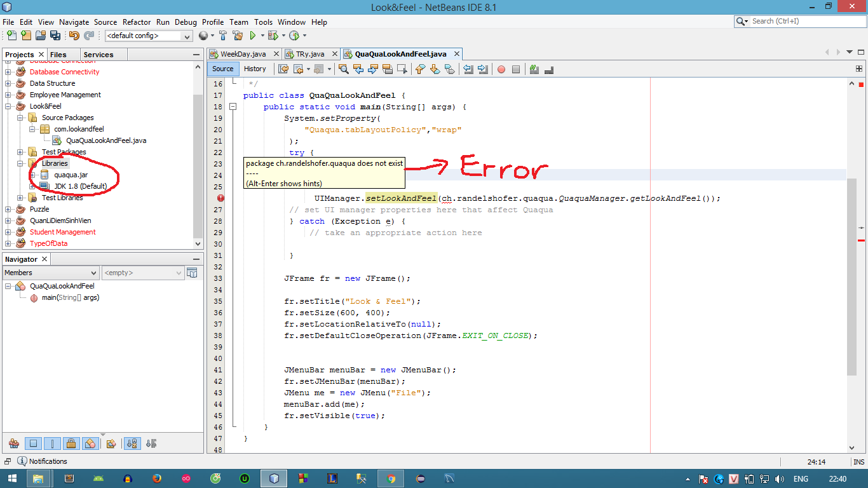Click the Save All toolbar icon

(55, 36)
